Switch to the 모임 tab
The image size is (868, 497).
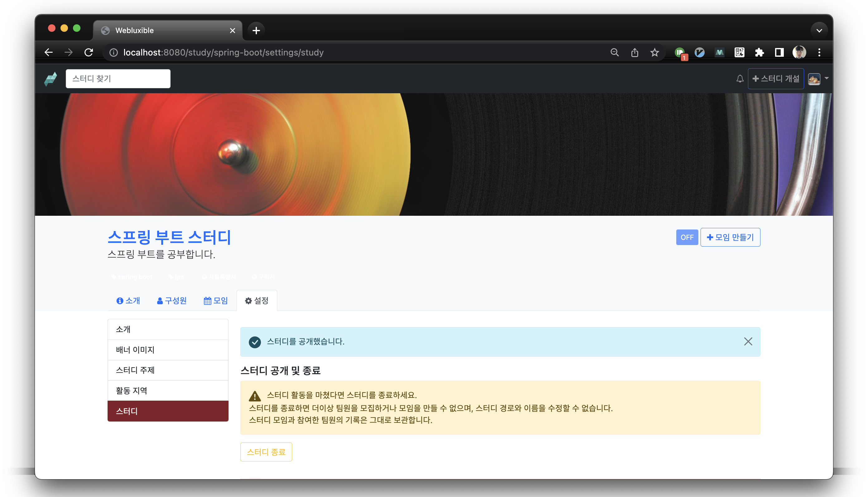(x=216, y=301)
